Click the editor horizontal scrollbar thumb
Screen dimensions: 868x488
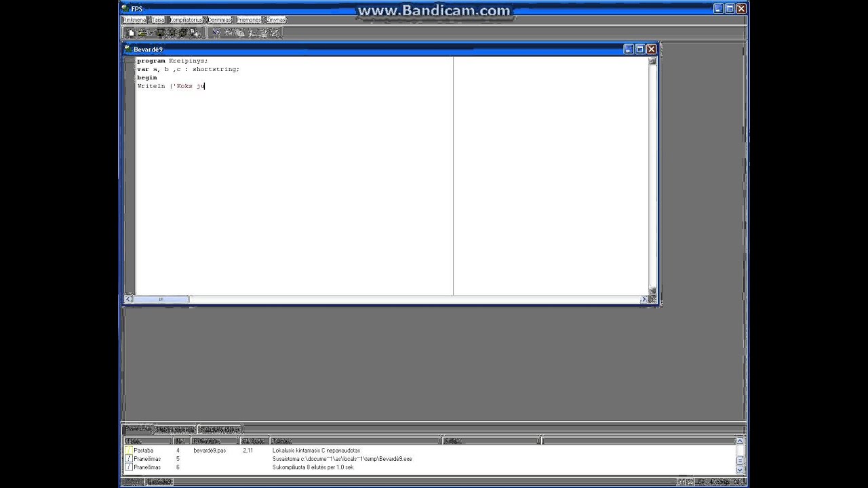(x=161, y=299)
